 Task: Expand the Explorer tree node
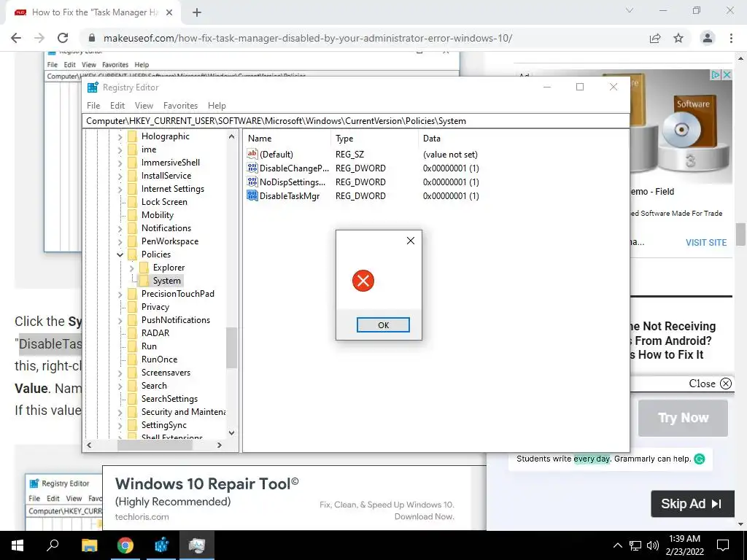coord(132,268)
